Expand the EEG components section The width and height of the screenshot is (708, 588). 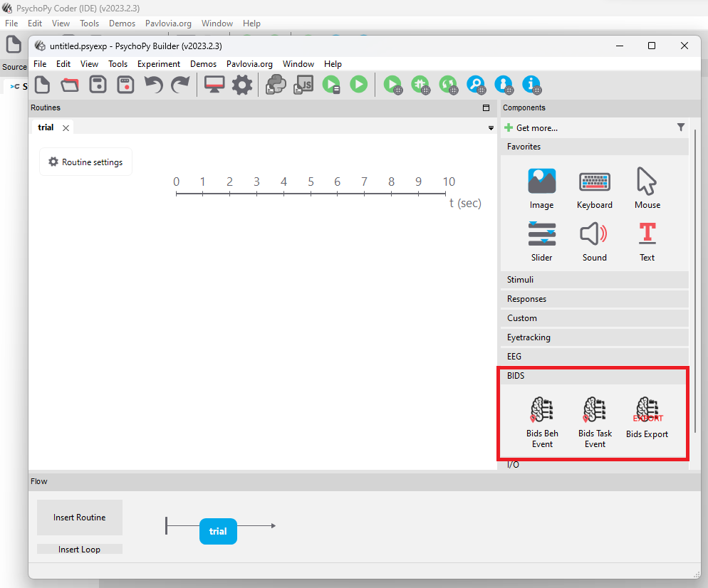(594, 357)
